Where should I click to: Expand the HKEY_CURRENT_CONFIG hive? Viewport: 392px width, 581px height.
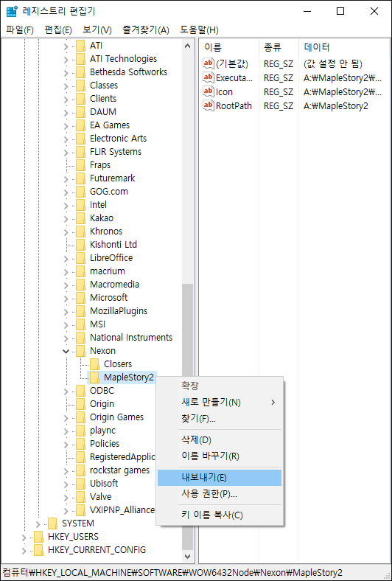tap(24, 550)
